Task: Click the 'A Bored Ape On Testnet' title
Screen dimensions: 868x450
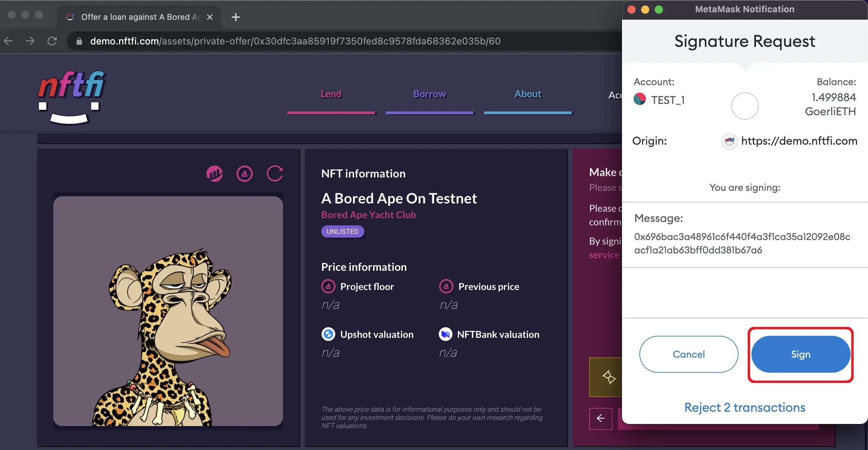Action: [x=399, y=198]
